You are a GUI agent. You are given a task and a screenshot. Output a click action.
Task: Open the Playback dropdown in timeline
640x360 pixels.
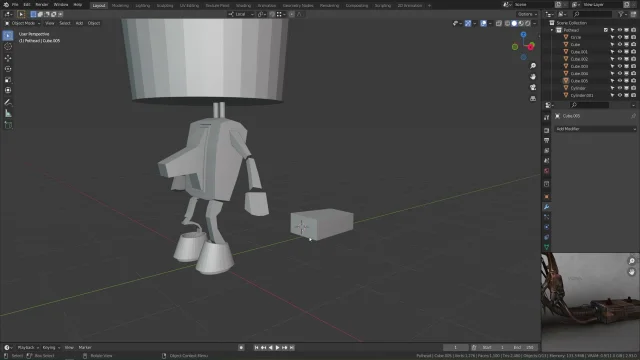pos(28,348)
